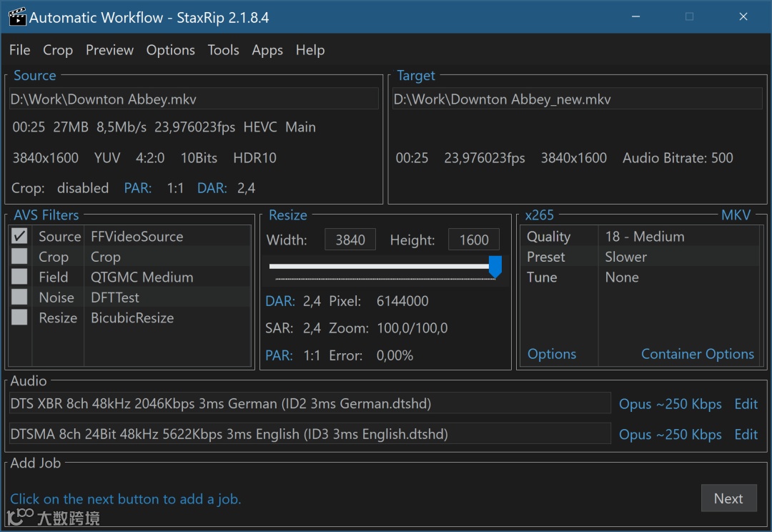Open the Options menu
The height and width of the screenshot is (532, 772).
pyautogui.click(x=170, y=50)
